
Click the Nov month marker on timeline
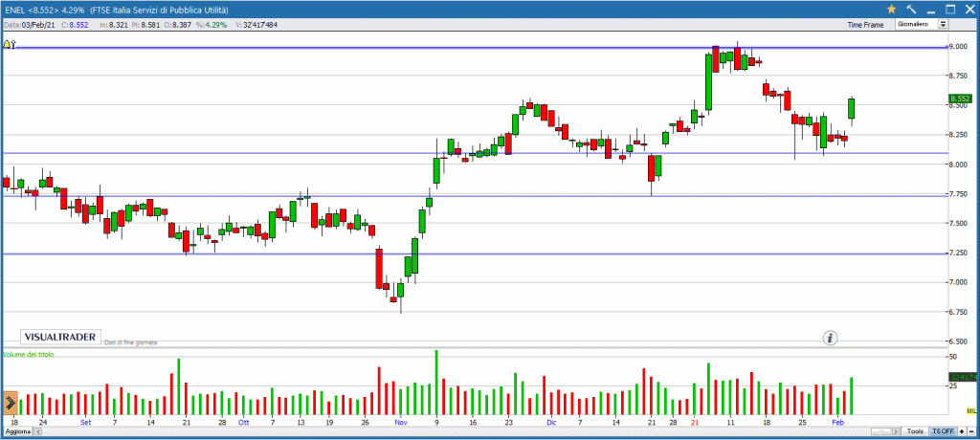point(401,423)
